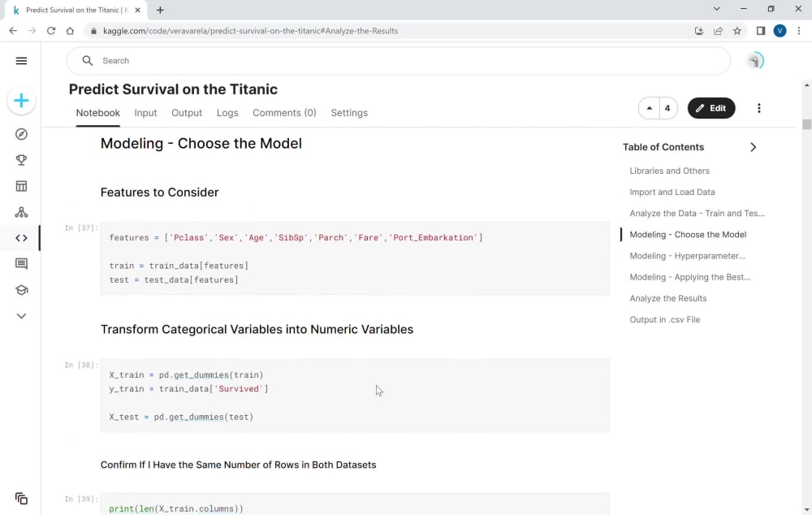Open the Chrome three-dot menu

coord(799,31)
